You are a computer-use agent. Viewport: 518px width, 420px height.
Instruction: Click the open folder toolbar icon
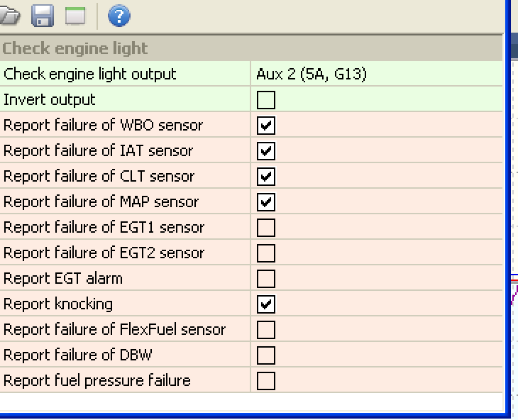coord(10,16)
